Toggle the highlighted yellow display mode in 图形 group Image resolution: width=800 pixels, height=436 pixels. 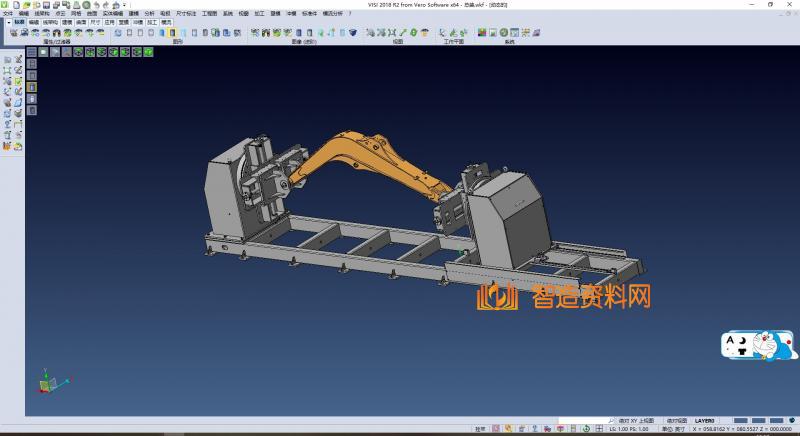[172, 33]
